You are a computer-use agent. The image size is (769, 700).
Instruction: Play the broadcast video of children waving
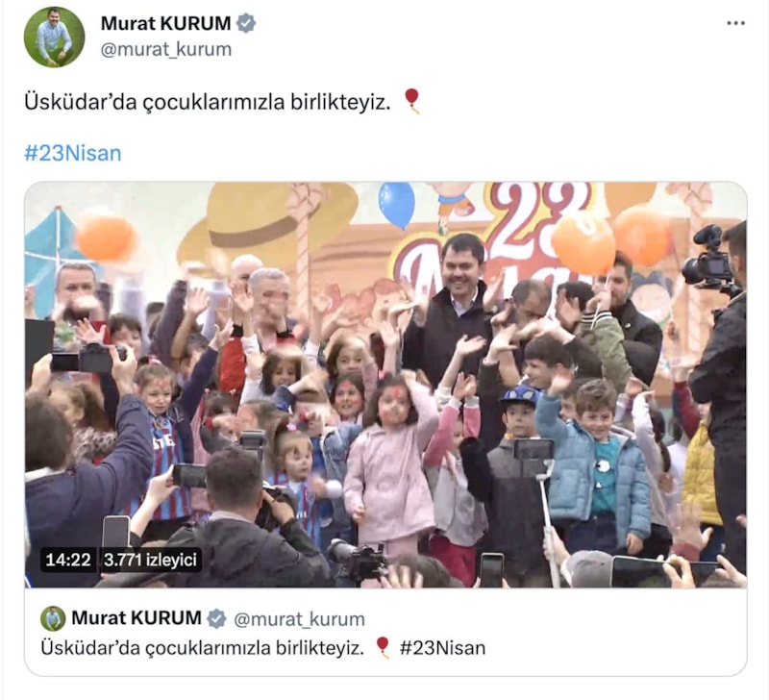click(385, 385)
